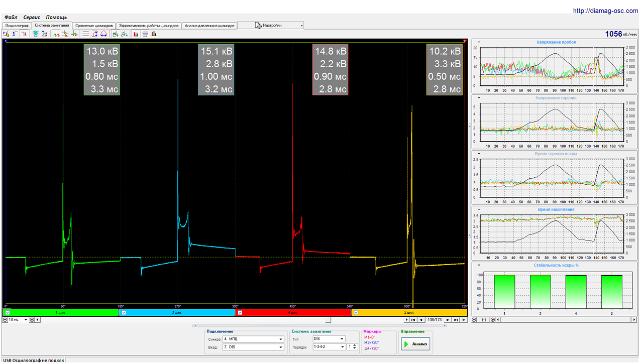Screen dimensions: 643x364
Task: Click zoom-out minus beside 10 мс
Action: pyautogui.click(x=5, y=319)
